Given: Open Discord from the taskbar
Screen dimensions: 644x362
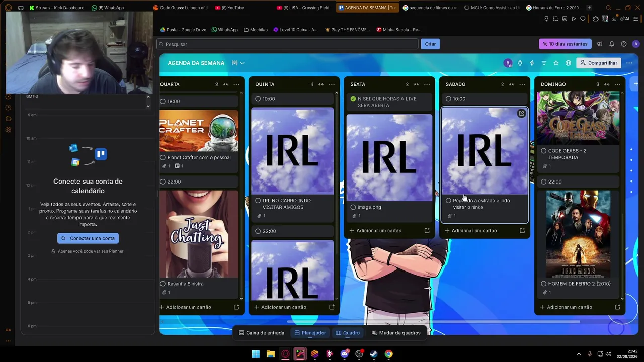Looking at the screenshot, I should click(x=344, y=354).
